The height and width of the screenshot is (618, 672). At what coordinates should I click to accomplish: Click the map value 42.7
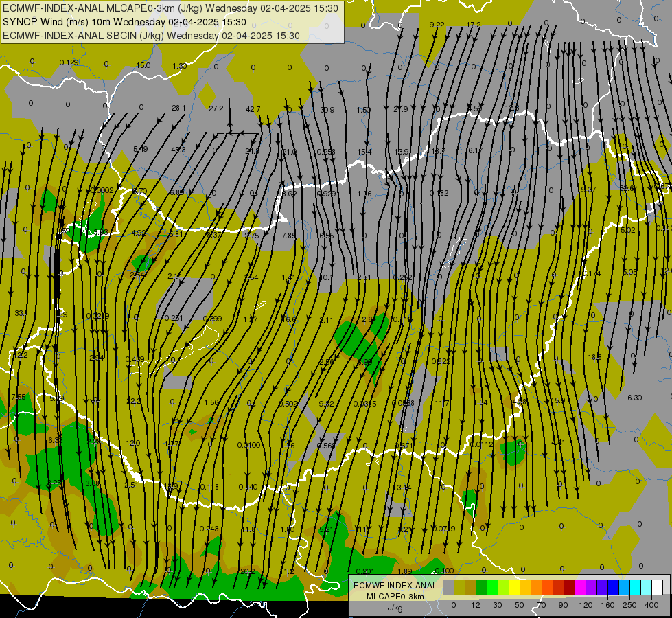coord(253,109)
